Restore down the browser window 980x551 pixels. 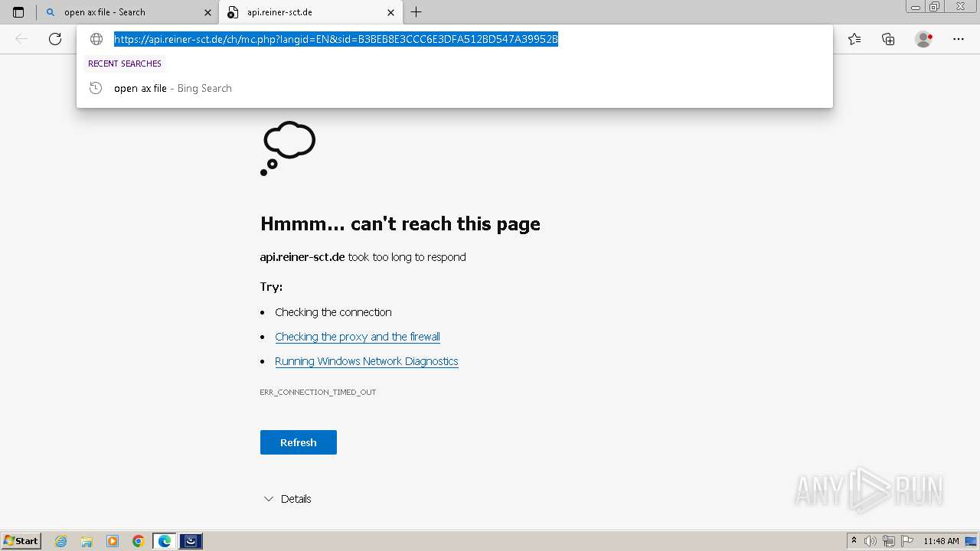click(935, 6)
